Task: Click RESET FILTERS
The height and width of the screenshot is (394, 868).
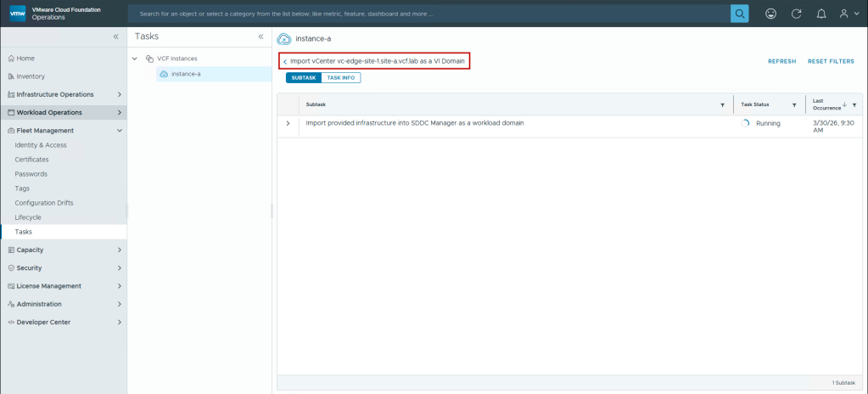Action: tap(831, 61)
